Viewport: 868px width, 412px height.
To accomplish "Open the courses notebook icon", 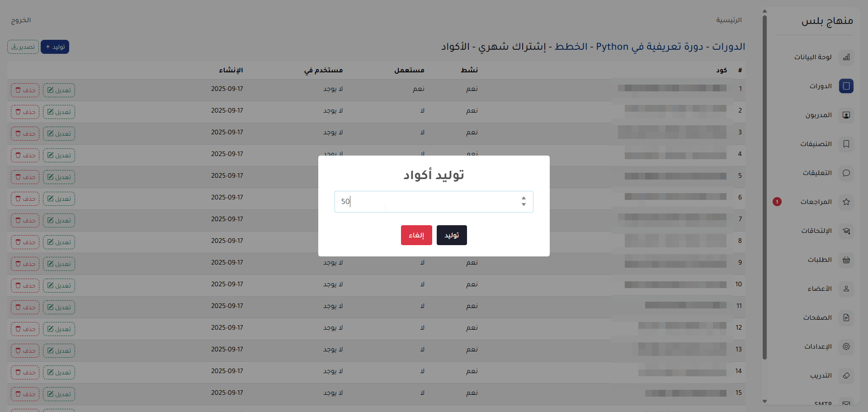I will tap(846, 86).
